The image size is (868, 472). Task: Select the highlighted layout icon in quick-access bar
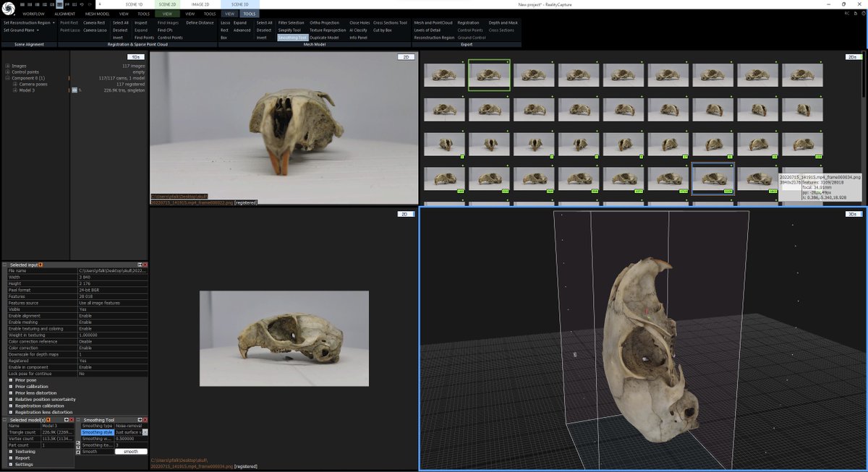[x=59, y=4]
